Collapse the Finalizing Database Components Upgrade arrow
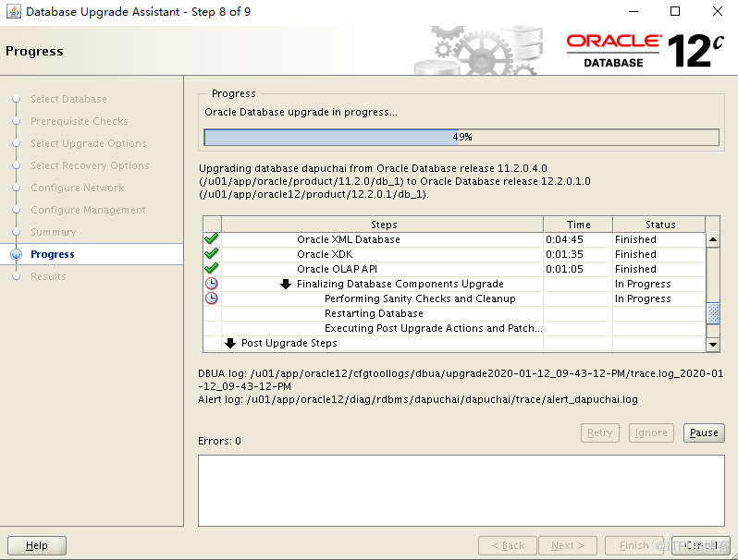The width and height of the screenshot is (738, 560). (x=285, y=284)
